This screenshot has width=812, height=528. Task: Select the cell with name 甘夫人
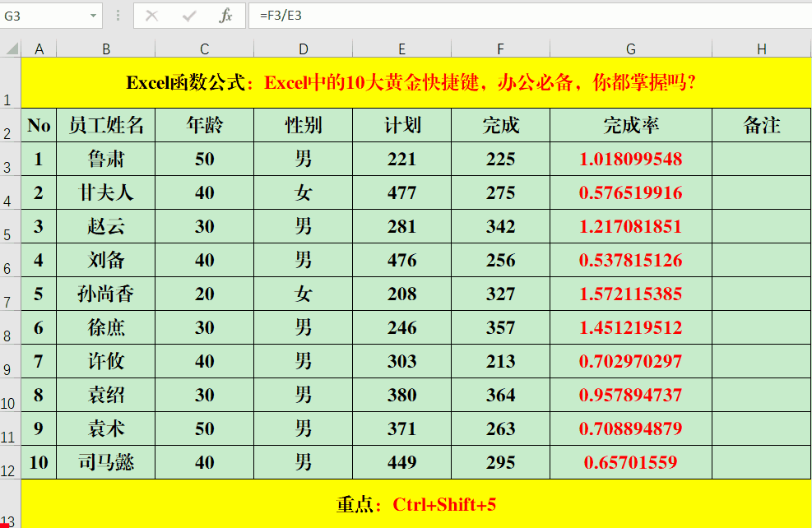[x=105, y=192]
